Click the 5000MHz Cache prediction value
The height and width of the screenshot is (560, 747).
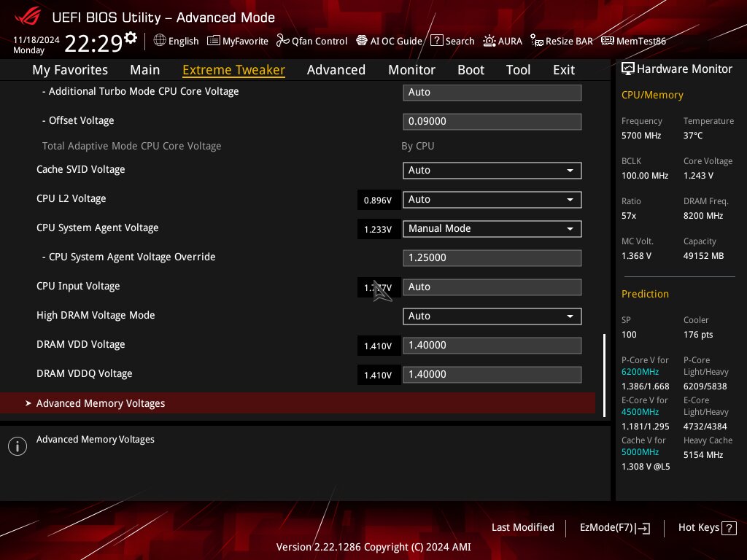(x=640, y=452)
